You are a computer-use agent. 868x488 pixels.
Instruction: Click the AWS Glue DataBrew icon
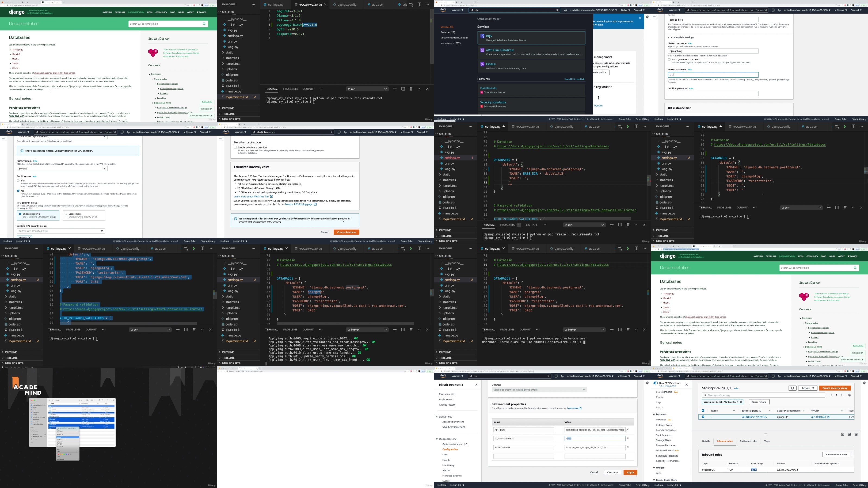pyautogui.click(x=482, y=50)
